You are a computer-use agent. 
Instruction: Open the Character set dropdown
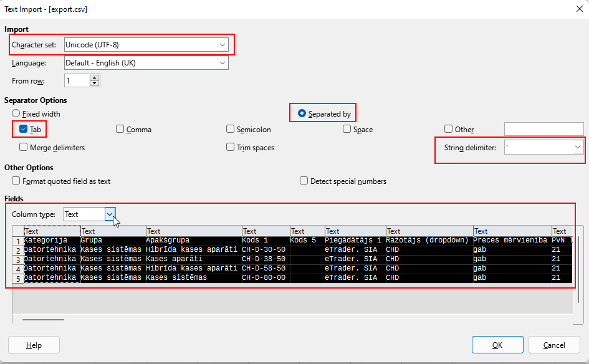(x=222, y=45)
